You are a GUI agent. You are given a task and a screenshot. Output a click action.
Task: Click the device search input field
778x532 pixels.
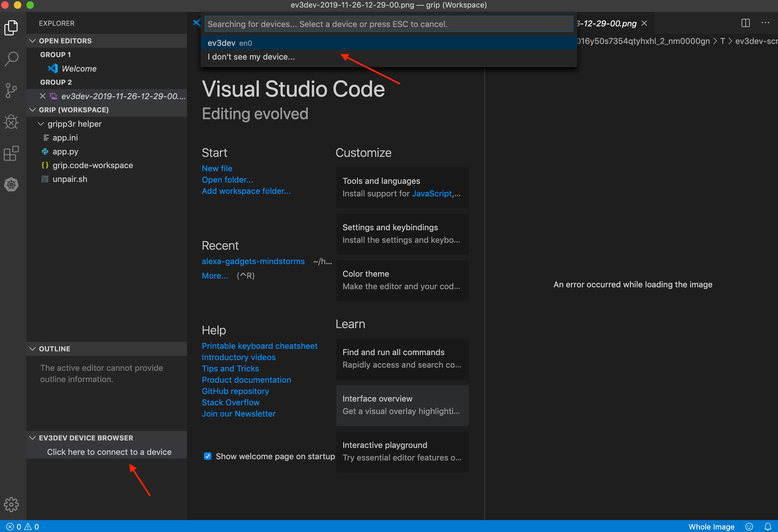tap(389, 24)
